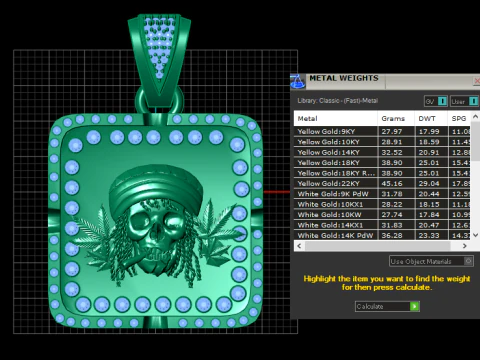Click the Calculate button
This screenshot has height=360, width=480.
tap(387, 306)
